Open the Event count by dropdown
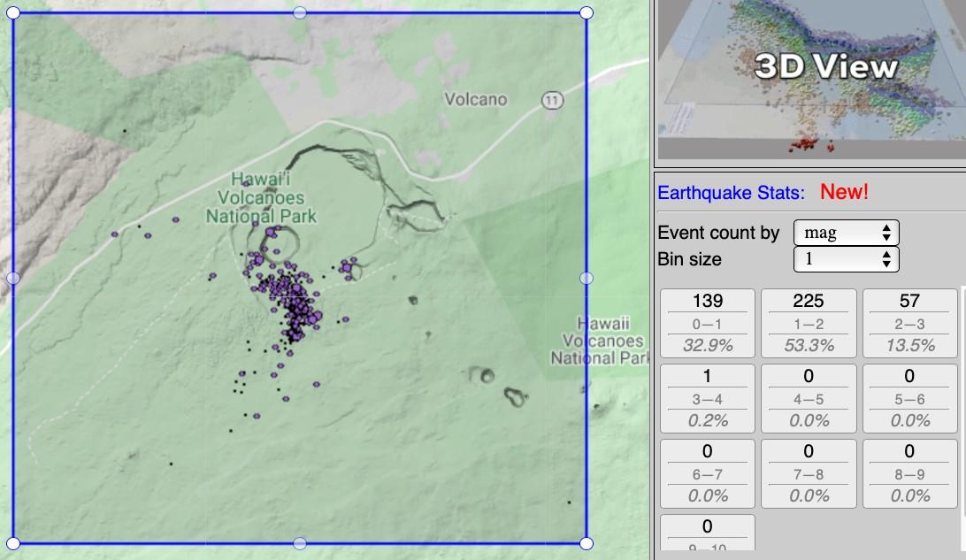This screenshot has height=560, width=966. [846, 233]
